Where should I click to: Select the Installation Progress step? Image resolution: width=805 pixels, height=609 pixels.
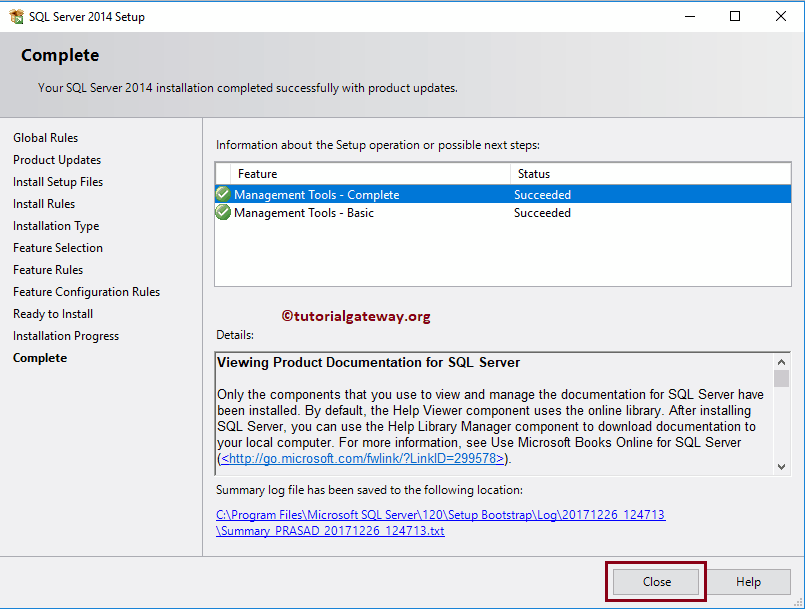(x=66, y=336)
